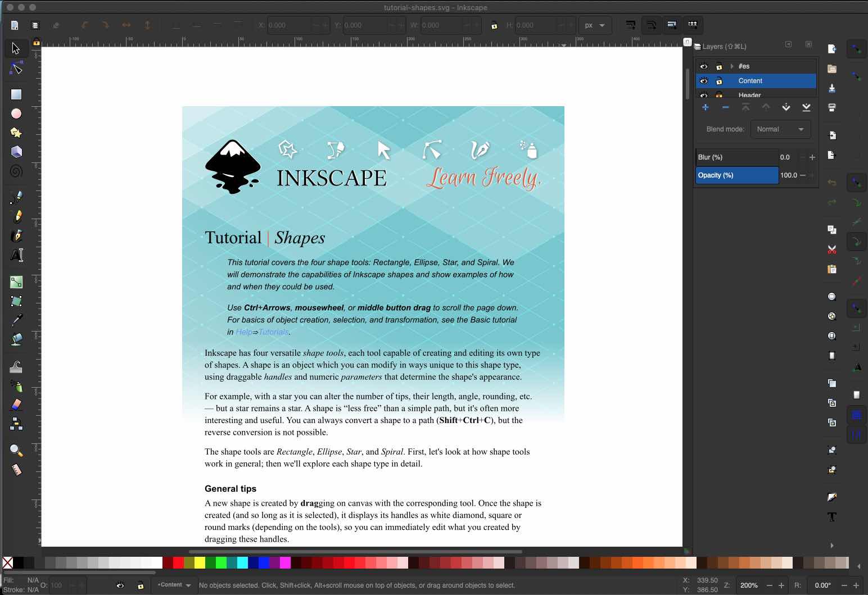Increase the Blur value with plus
The image size is (868, 595).
point(812,157)
